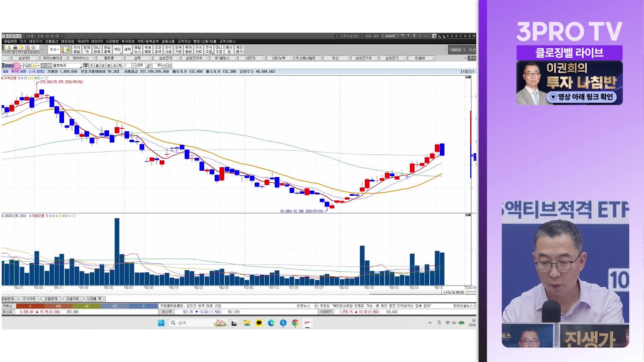Click the add-screen icon with green plus
This screenshot has height=362, width=644.
(66, 50)
